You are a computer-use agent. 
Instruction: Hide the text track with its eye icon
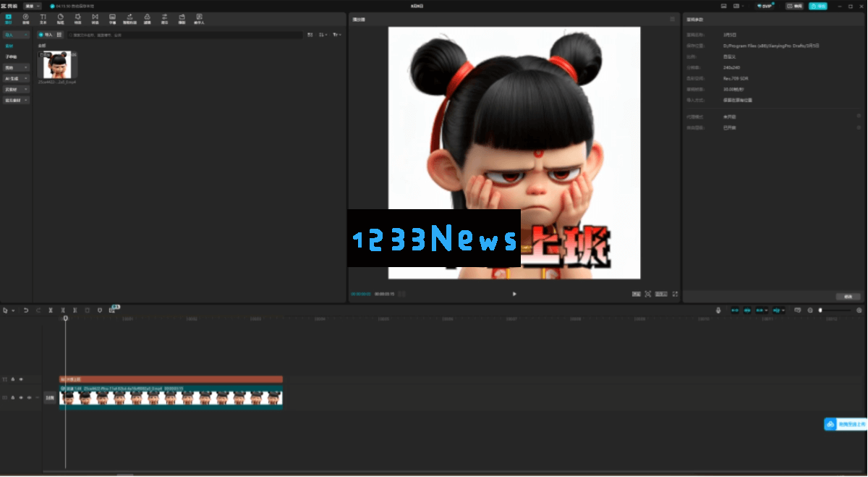(21, 379)
